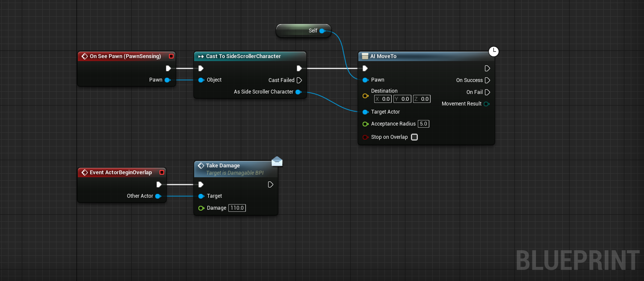Select the Take Damage node title
The height and width of the screenshot is (281, 644).
(x=223, y=166)
